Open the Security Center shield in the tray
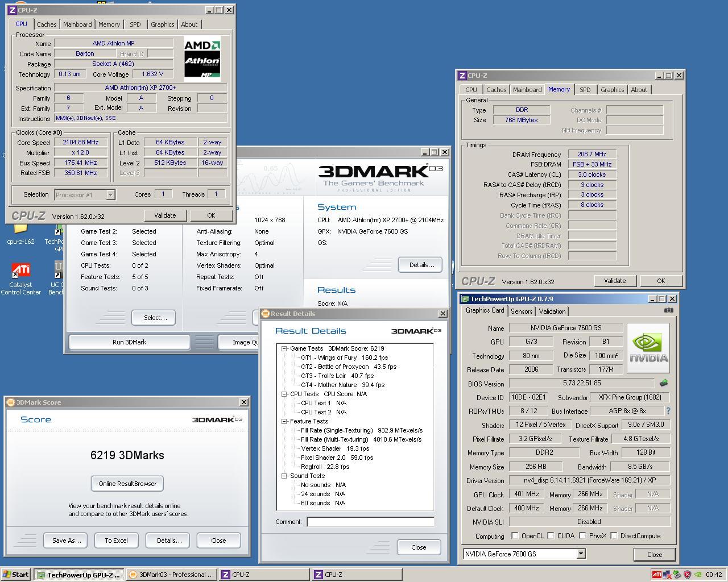The width and height of the screenshot is (728, 582). click(x=686, y=574)
